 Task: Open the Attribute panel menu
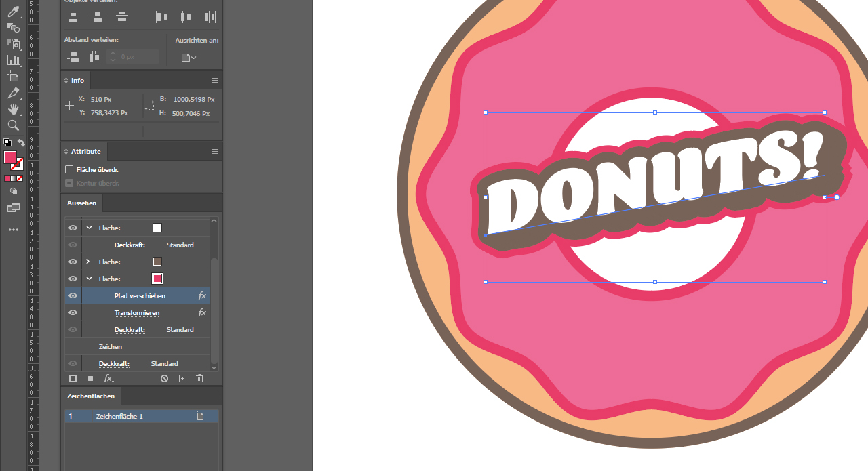[x=215, y=151]
